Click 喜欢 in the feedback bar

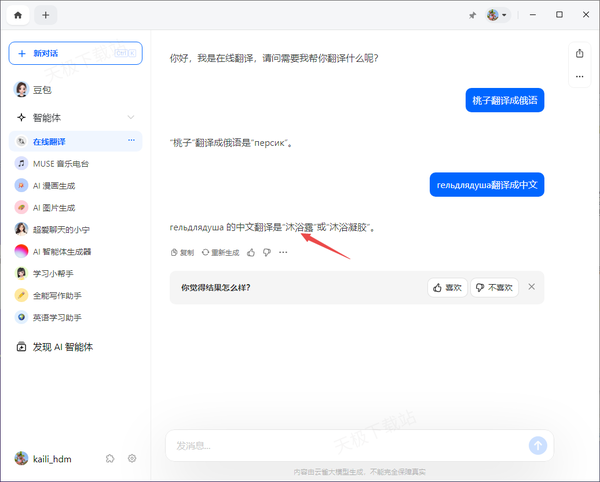click(448, 287)
